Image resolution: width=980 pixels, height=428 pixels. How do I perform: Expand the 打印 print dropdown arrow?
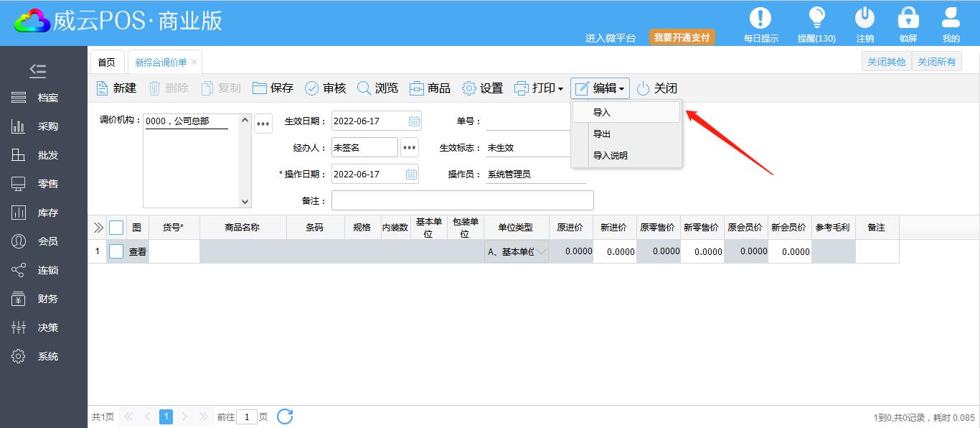coord(560,89)
